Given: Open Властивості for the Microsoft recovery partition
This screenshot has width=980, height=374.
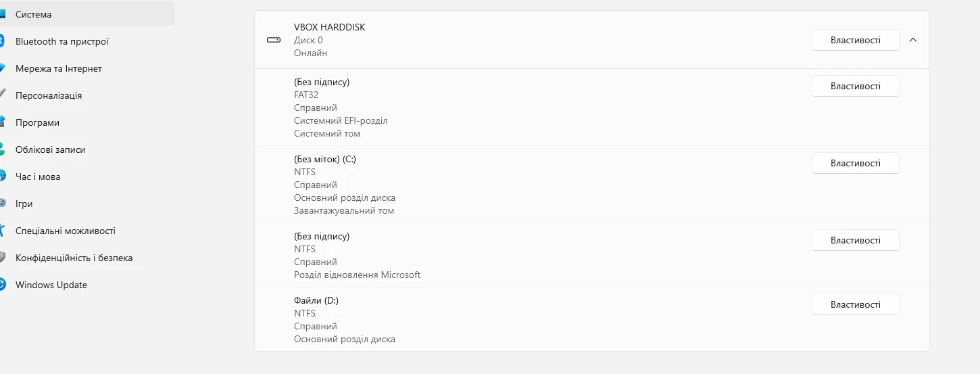Looking at the screenshot, I should (855, 240).
